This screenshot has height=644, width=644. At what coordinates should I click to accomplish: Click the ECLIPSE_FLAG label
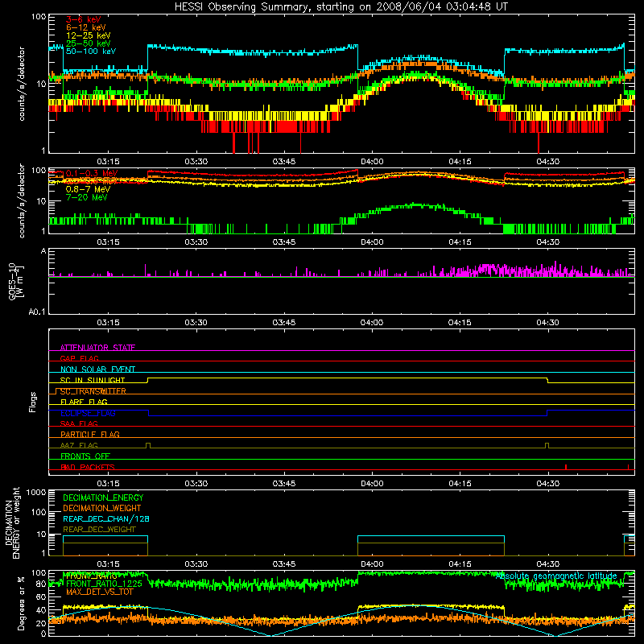click(x=88, y=413)
